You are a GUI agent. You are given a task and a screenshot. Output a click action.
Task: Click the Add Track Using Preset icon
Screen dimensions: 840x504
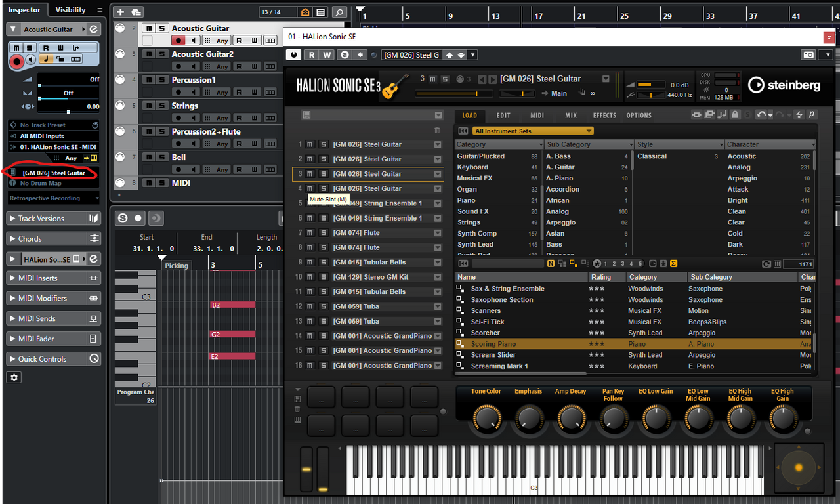[136, 12]
